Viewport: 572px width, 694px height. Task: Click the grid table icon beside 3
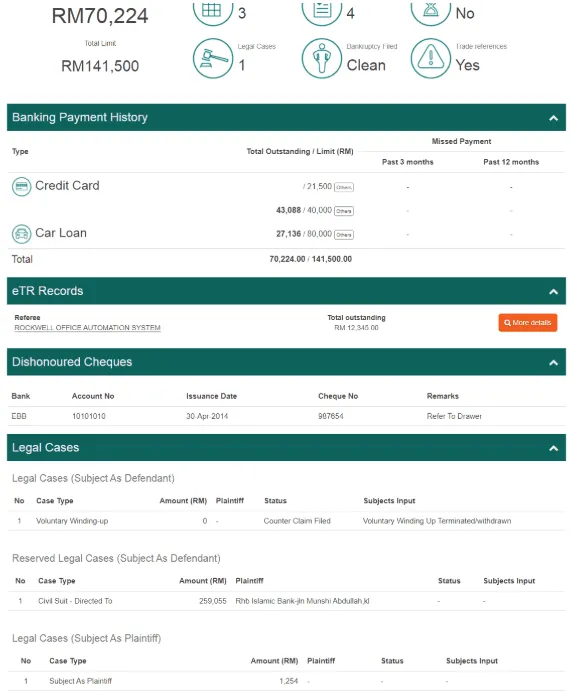213,11
